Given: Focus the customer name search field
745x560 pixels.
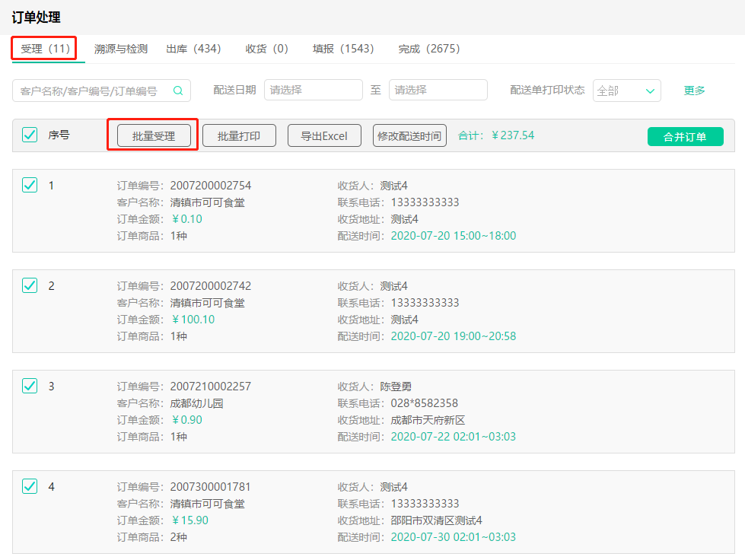Looking at the screenshot, I should point(91,91).
